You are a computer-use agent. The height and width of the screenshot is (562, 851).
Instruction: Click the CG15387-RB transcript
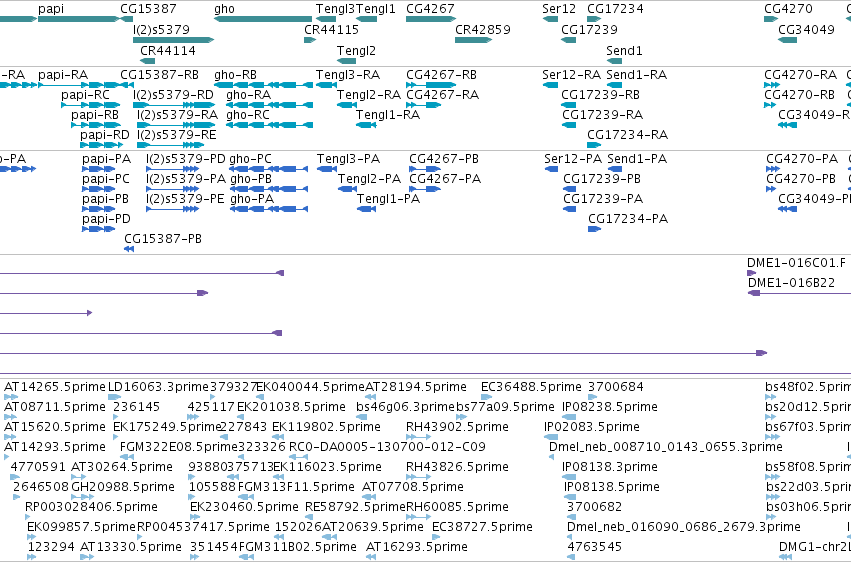127,85
